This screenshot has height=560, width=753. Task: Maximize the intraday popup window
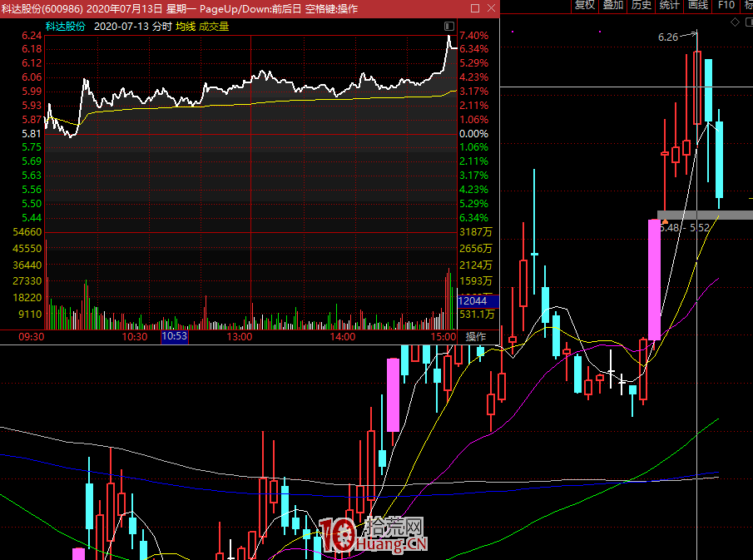474,8
